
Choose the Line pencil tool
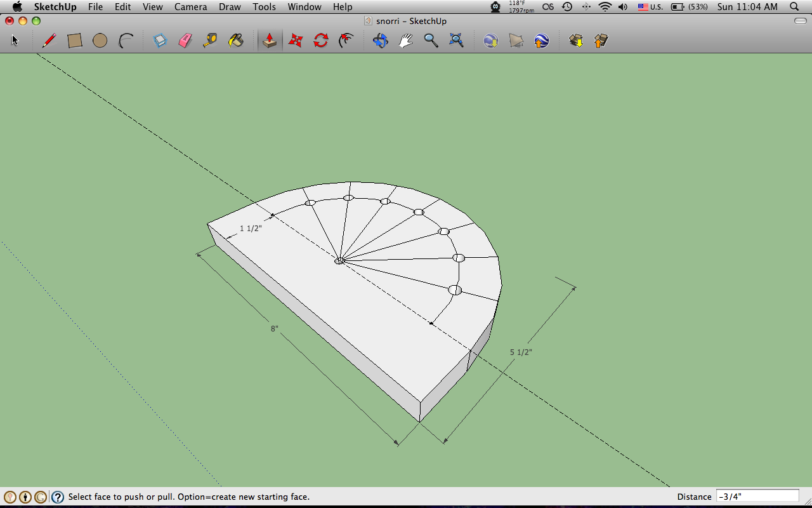[49, 41]
